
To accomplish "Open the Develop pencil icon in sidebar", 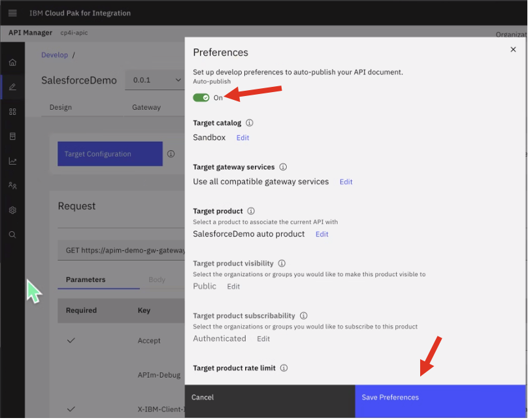I will tap(12, 87).
